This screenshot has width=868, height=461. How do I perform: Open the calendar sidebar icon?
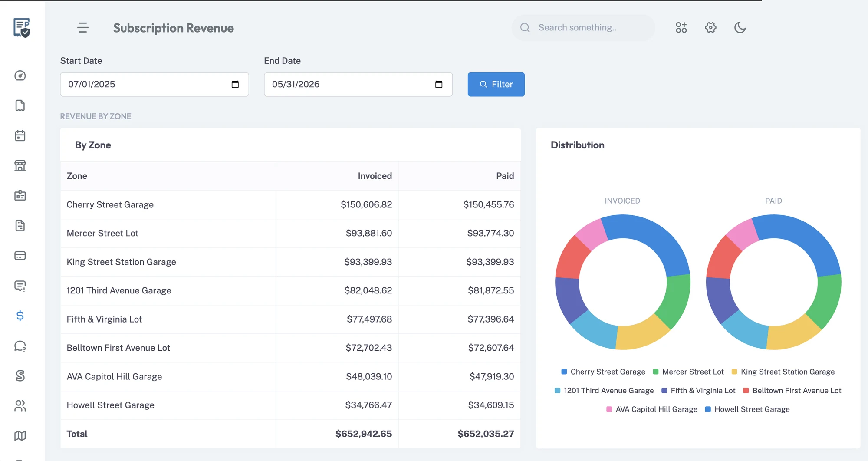click(20, 135)
